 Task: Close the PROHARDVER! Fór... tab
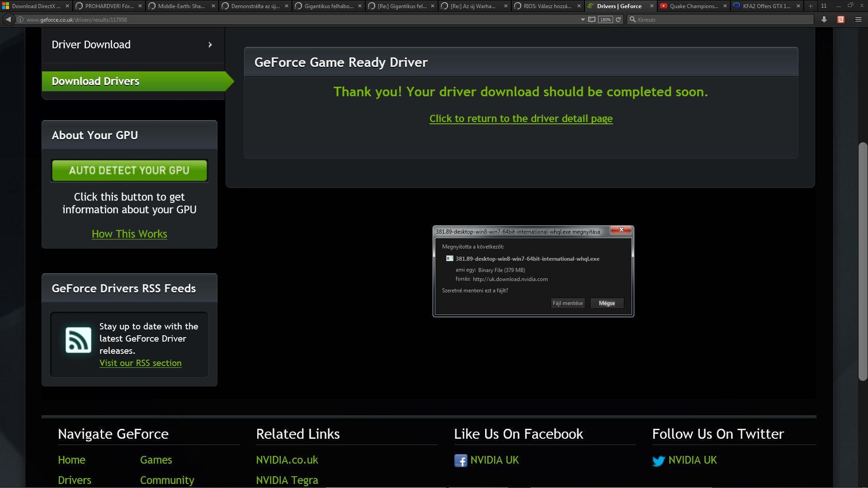(140, 6)
